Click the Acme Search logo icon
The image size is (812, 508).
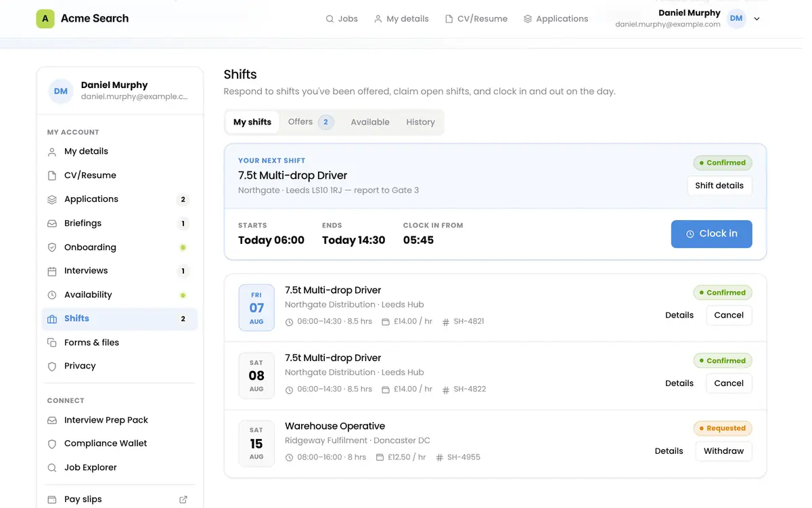click(45, 19)
